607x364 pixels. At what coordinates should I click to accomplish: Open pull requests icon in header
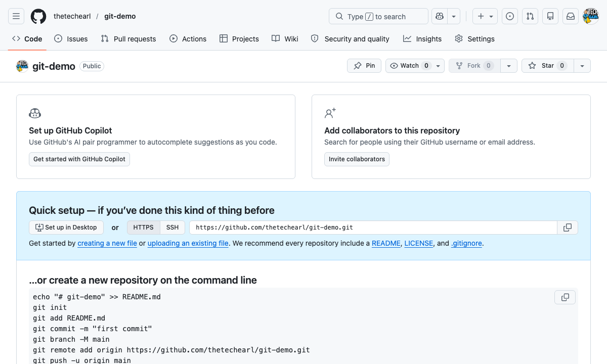tap(530, 16)
